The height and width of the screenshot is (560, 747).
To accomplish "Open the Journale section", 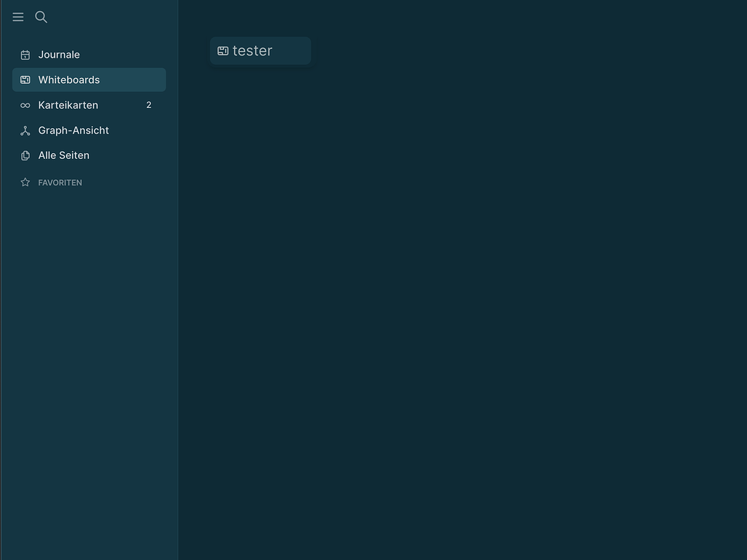I will pos(58,54).
